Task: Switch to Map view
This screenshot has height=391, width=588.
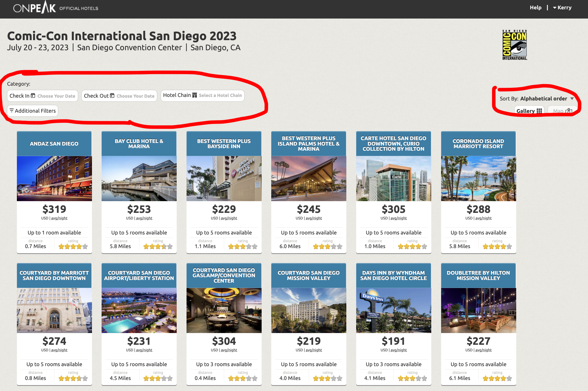Action: click(x=563, y=111)
